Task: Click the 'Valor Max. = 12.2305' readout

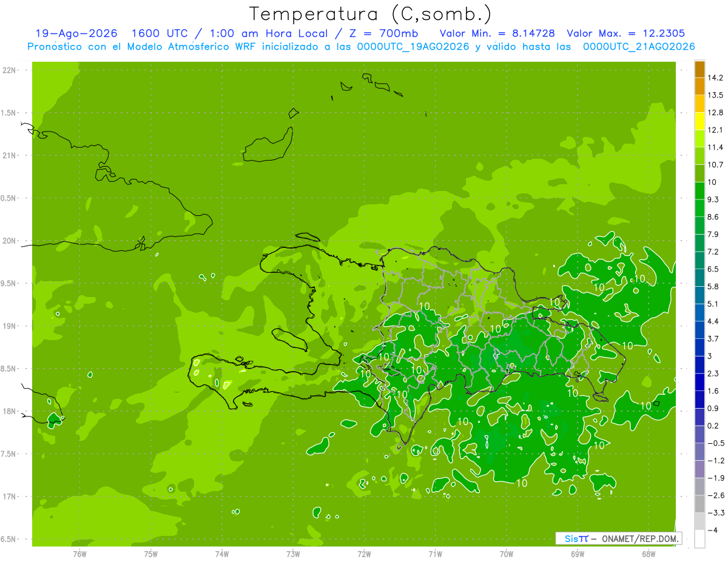Action: (627, 33)
